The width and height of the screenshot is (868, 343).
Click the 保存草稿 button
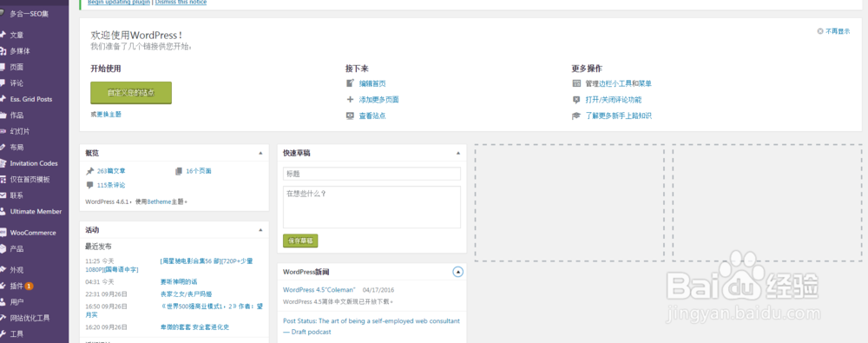pyautogui.click(x=300, y=241)
